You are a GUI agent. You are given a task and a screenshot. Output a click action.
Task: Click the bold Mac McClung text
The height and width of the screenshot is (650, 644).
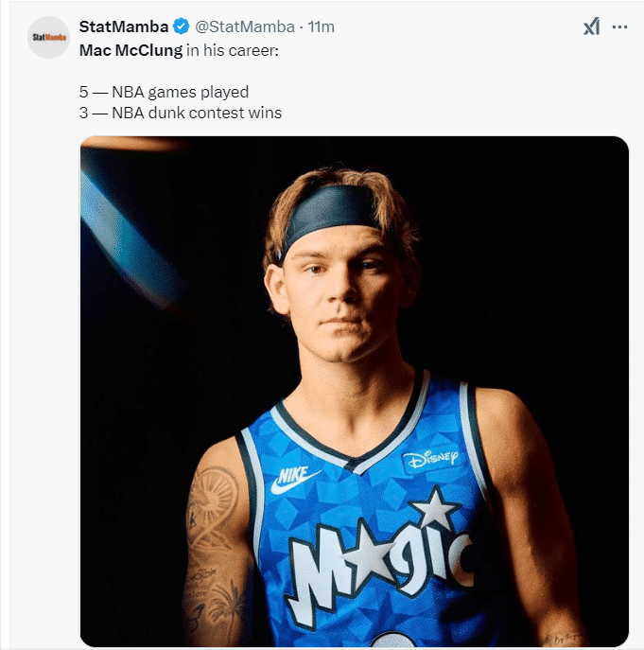131,49
